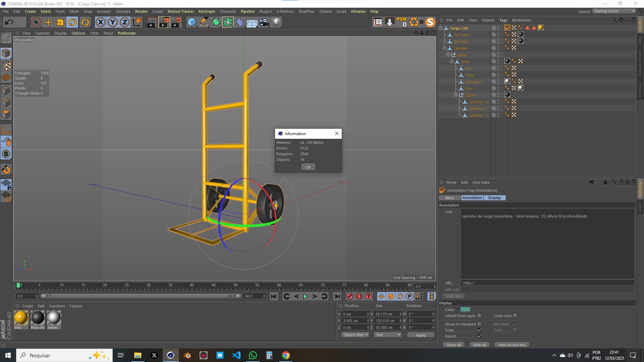Open the Simulate menu
The image size is (644, 362).
[123, 11]
